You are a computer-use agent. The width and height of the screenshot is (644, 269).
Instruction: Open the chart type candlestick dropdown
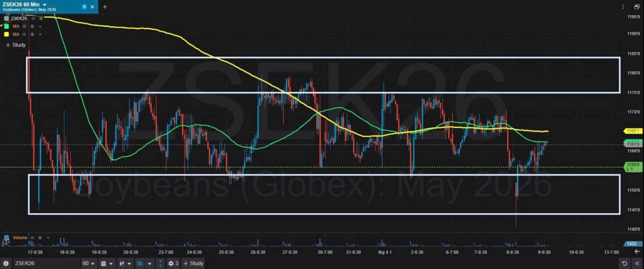coord(125,263)
